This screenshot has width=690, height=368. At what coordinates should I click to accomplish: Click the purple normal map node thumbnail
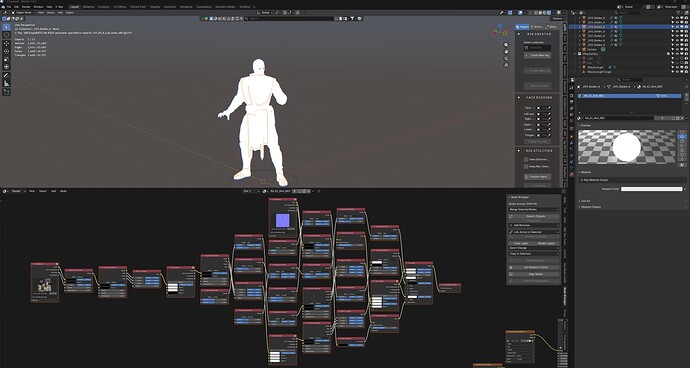coord(282,221)
